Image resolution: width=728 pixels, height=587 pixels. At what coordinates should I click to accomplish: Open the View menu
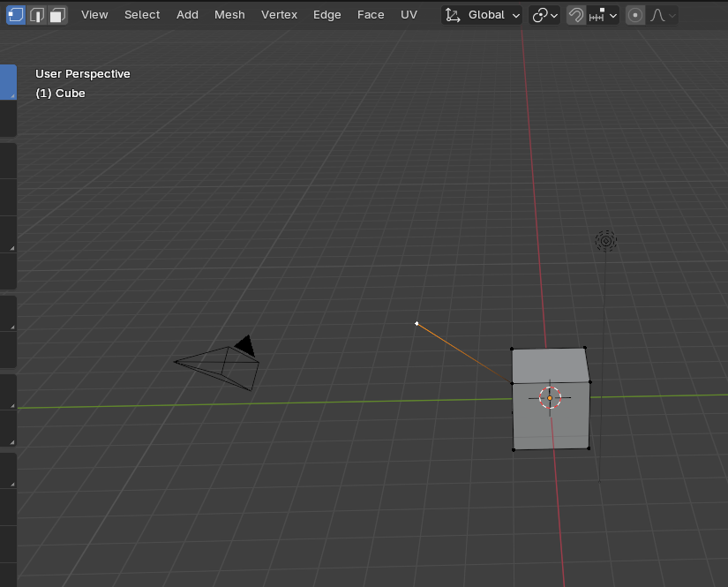tap(94, 15)
